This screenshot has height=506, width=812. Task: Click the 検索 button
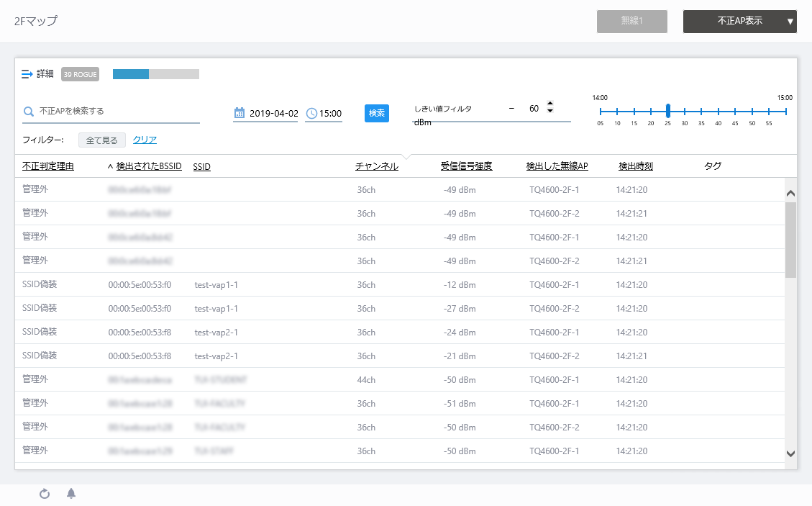377,113
